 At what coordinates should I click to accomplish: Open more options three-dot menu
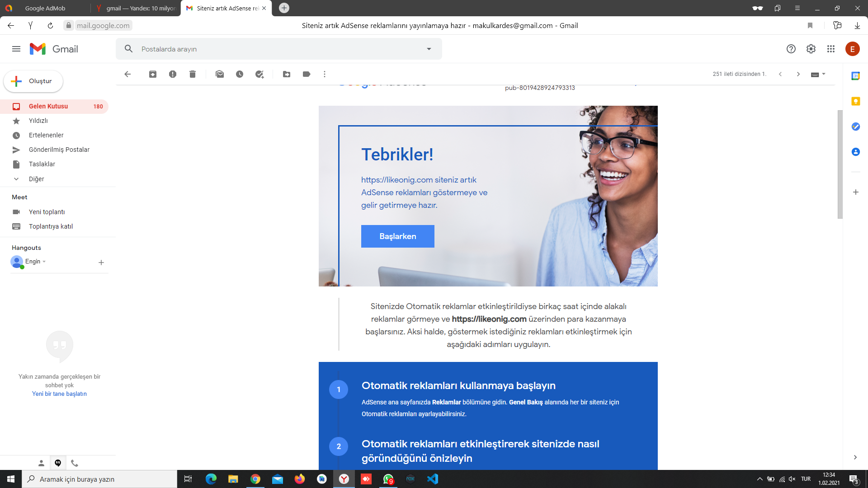click(x=325, y=74)
